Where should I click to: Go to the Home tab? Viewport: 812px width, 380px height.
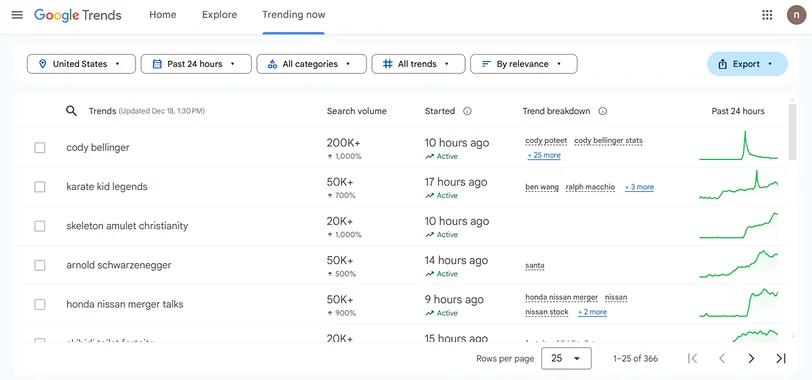pyautogui.click(x=163, y=15)
